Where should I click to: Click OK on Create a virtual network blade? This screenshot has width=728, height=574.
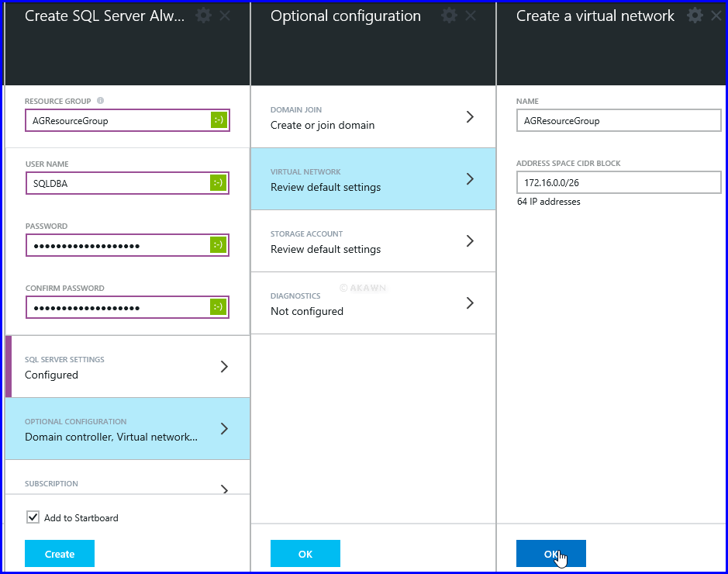click(551, 554)
